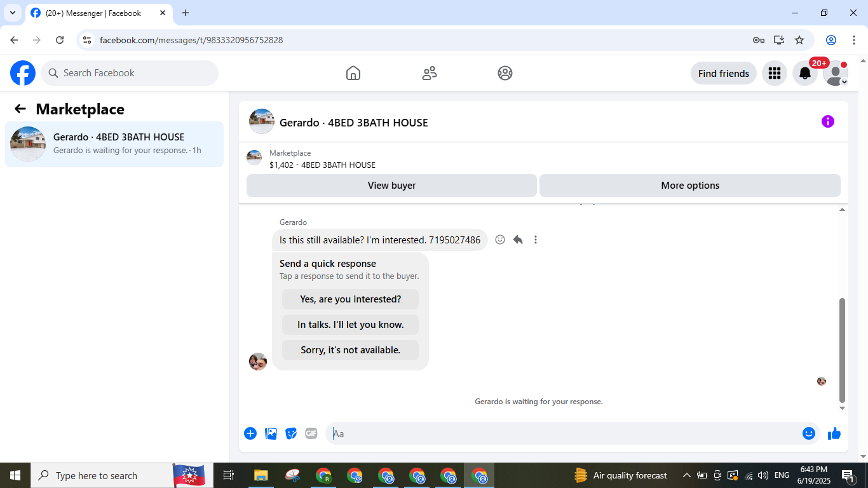Attach a photo or file

(x=271, y=433)
